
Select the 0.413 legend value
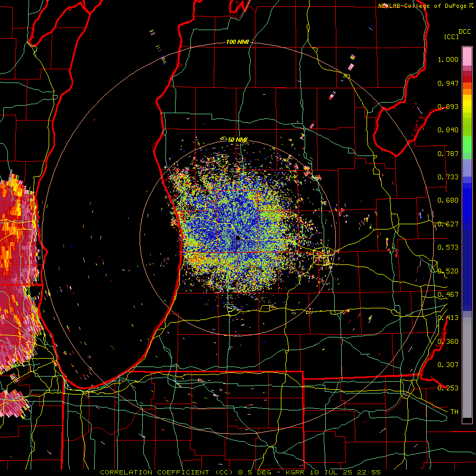pyautogui.click(x=448, y=318)
